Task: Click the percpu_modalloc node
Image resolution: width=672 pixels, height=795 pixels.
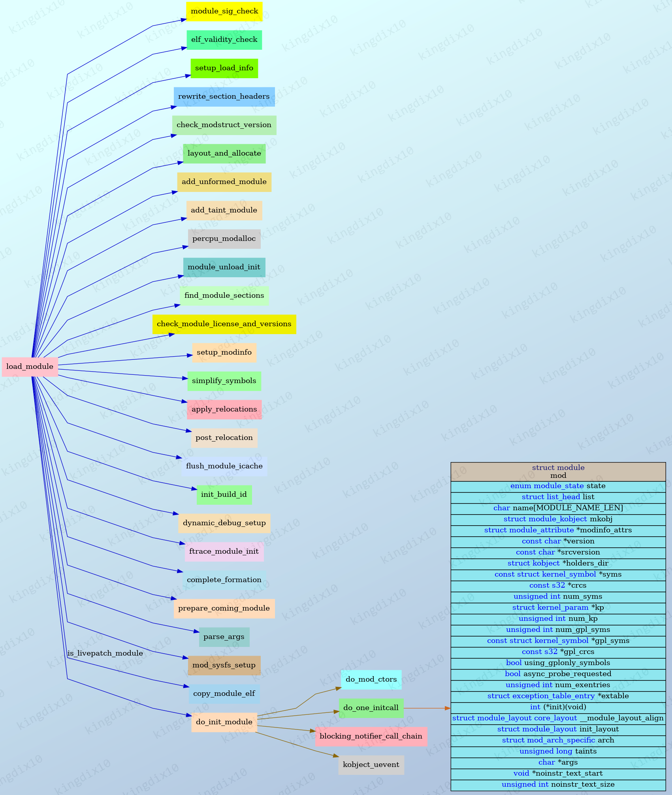Action: tap(224, 239)
